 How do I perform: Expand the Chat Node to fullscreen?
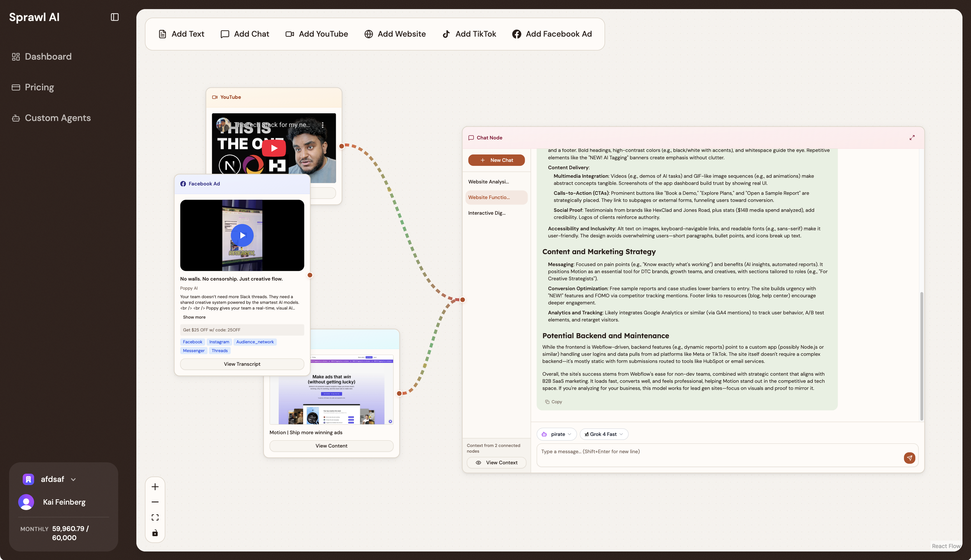pos(912,138)
